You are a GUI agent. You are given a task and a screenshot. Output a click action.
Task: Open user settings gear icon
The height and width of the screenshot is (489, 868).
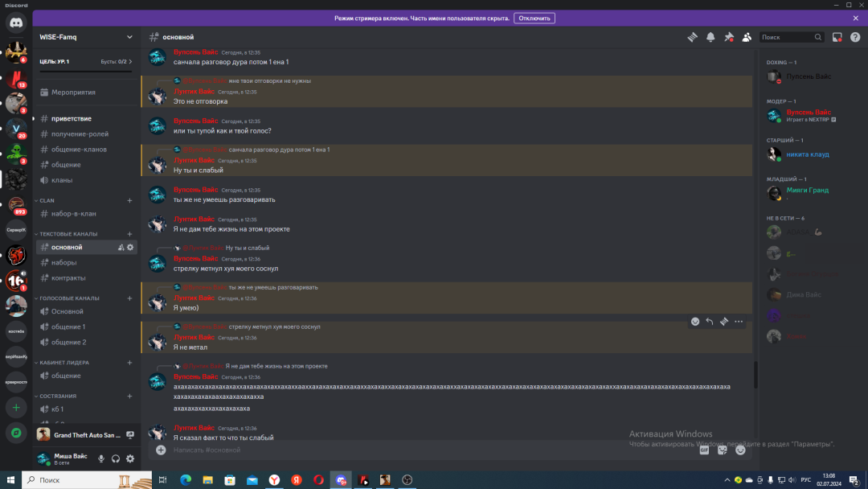pyautogui.click(x=130, y=458)
